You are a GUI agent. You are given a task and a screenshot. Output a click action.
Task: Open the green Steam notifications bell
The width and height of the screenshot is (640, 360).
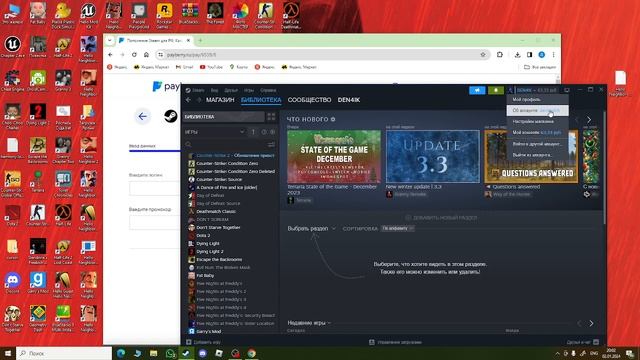496,90
